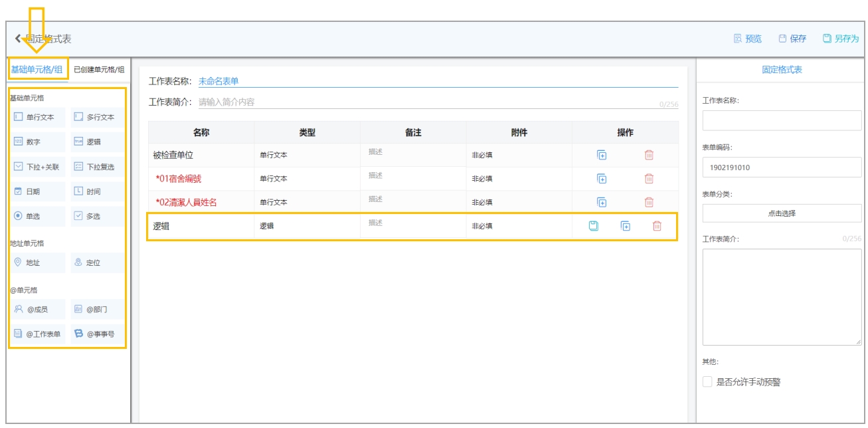Viewport: 868px width, 428px height.
Task: Select the 基础单元格/组 tab
Action: click(x=37, y=69)
